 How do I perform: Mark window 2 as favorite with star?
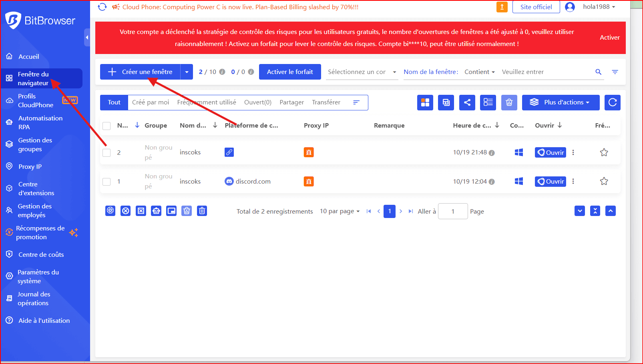(604, 152)
